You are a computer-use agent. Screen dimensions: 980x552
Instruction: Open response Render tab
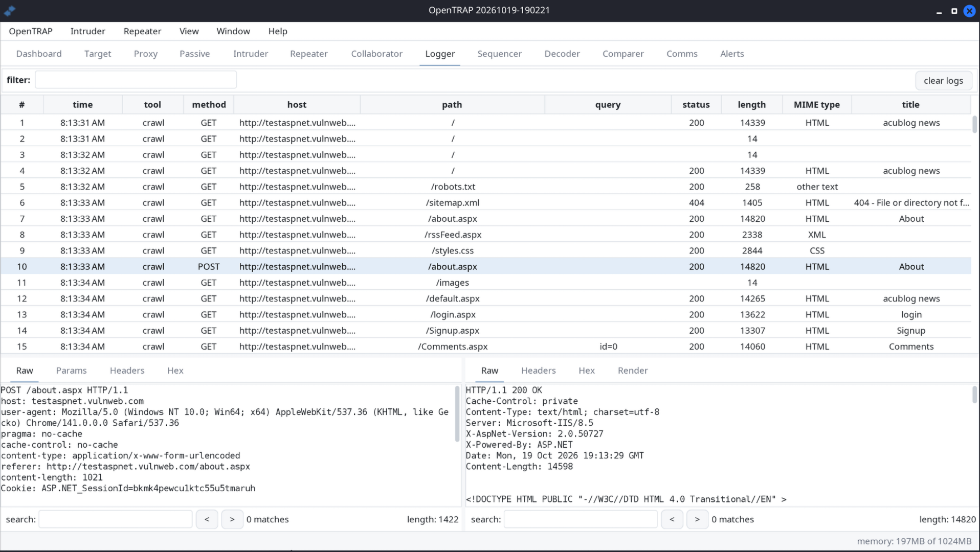[x=633, y=371]
